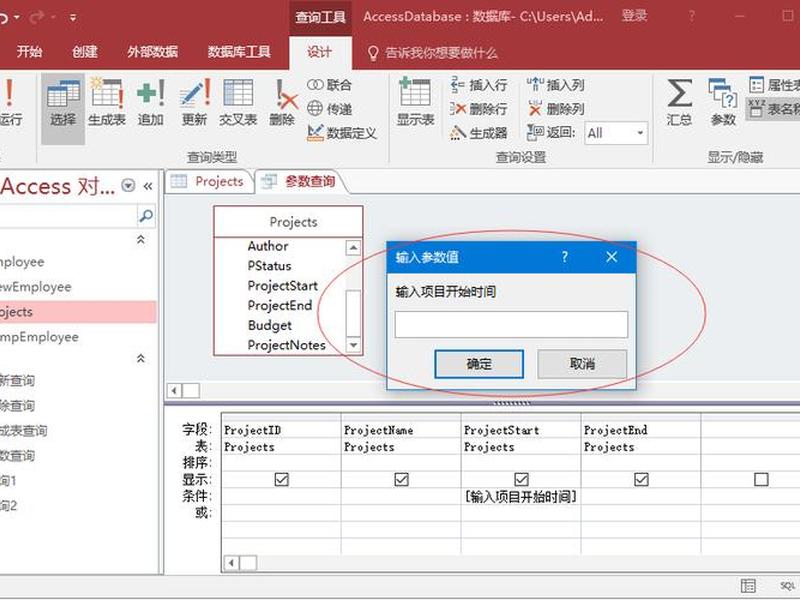This screenshot has width=800, height=600.
Task: Delete Rows (删除行) from query grid
Action: 479,109
